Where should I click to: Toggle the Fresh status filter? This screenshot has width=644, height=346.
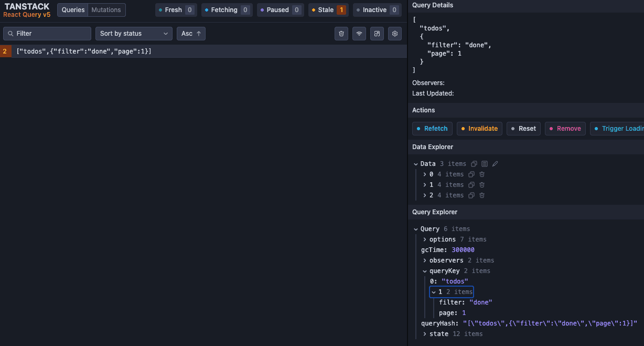pos(176,10)
